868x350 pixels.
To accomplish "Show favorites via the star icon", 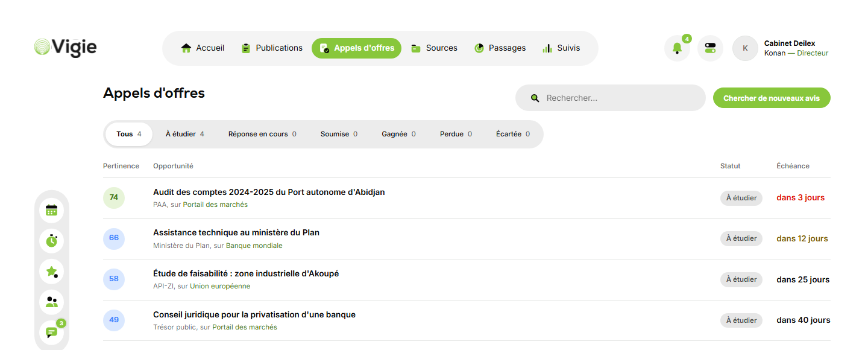I will pyautogui.click(x=51, y=271).
